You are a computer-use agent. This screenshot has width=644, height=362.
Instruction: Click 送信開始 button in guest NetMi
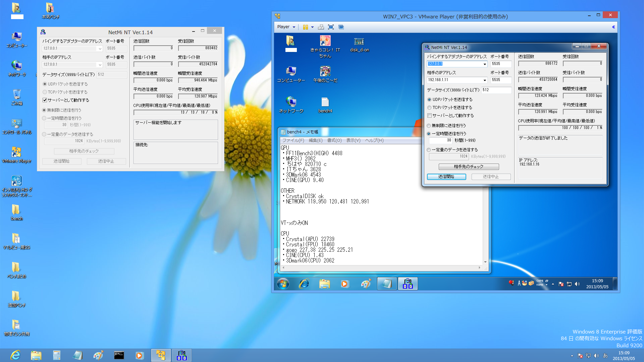(446, 177)
